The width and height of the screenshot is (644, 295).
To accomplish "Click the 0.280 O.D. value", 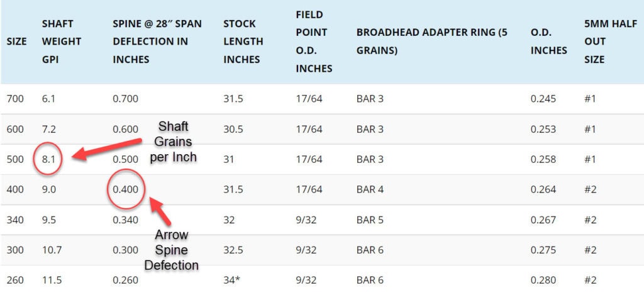I will coord(543,280).
